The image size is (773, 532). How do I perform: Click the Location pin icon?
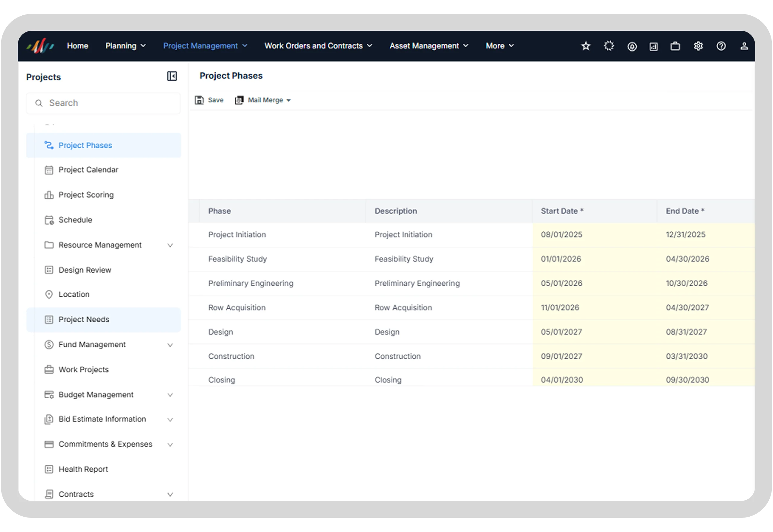pyautogui.click(x=49, y=295)
